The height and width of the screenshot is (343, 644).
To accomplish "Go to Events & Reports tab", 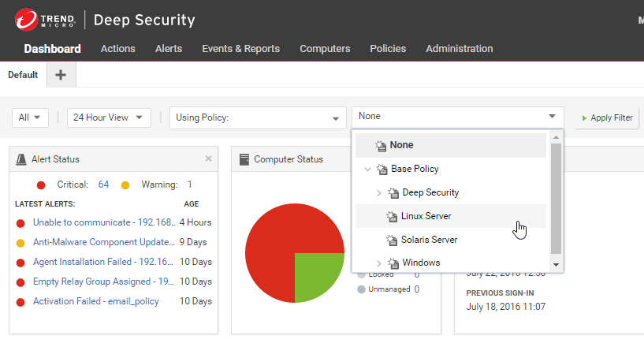I will pos(240,49).
